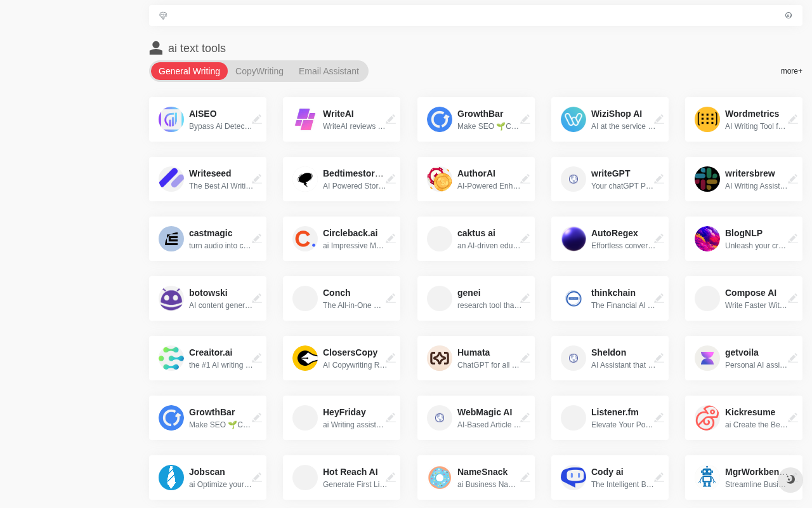Click the edit pencil on HeyFriday card
The height and width of the screenshot is (508, 812).
tap(391, 418)
